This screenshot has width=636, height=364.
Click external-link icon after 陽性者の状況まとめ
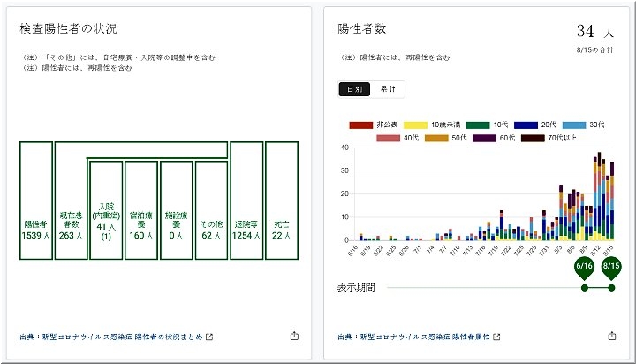[x=209, y=337]
